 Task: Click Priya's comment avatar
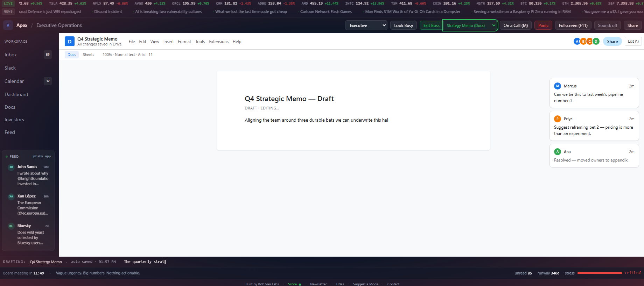coord(558,119)
